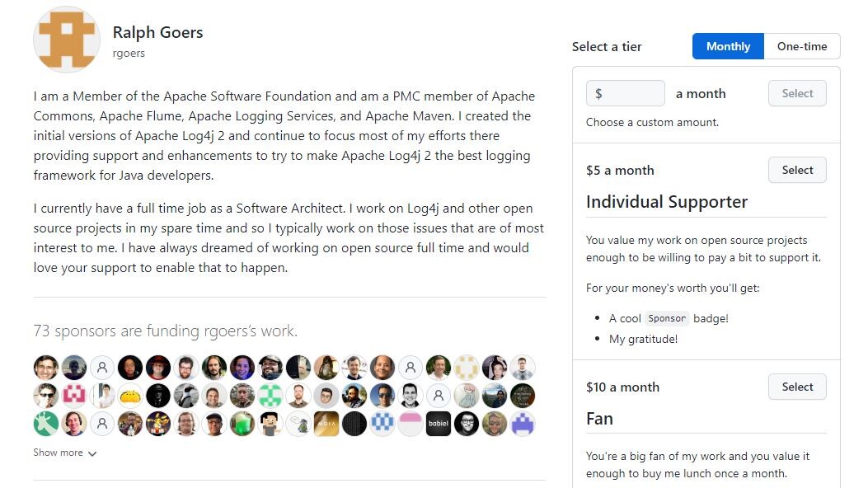Viewport: 868px width, 488px height.
Task: Open the Minecraft-style pixel character sponsor avatar
Action: click(x=270, y=424)
